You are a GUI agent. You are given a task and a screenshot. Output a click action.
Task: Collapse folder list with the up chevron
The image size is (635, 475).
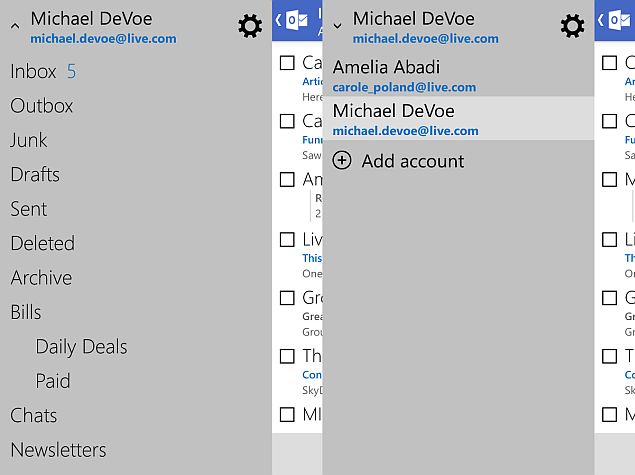(x=14, y=27)
